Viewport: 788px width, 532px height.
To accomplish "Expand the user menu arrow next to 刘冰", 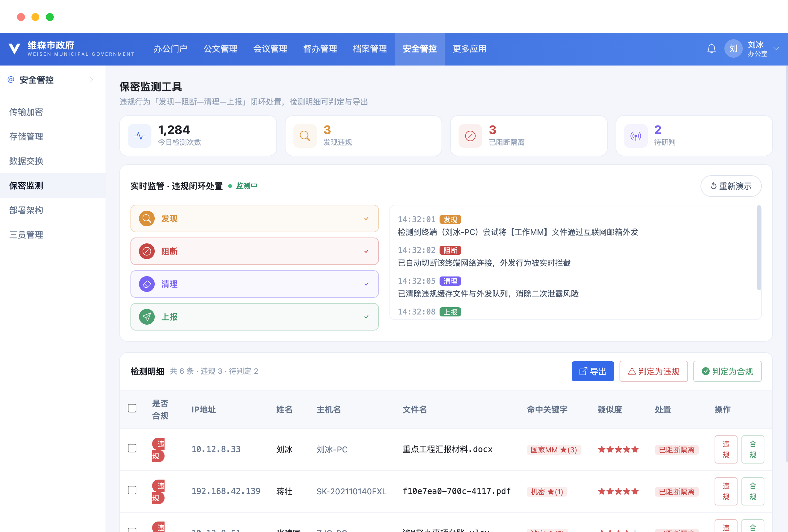I will point(776,49).
